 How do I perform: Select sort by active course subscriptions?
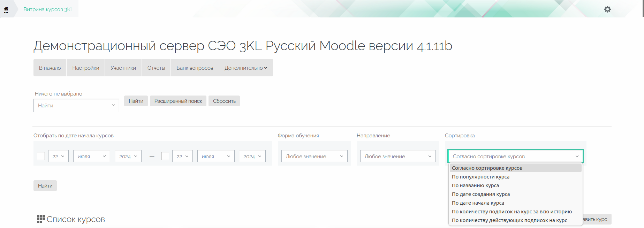pos(515,220)
